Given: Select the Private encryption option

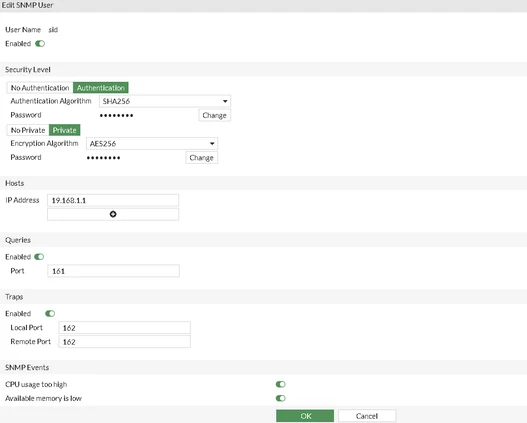Looking at the screenshot, I should [x=65, y=130].
